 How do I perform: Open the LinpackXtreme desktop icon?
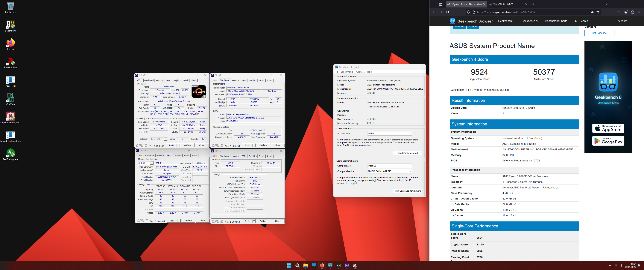[x=10, y=118]
